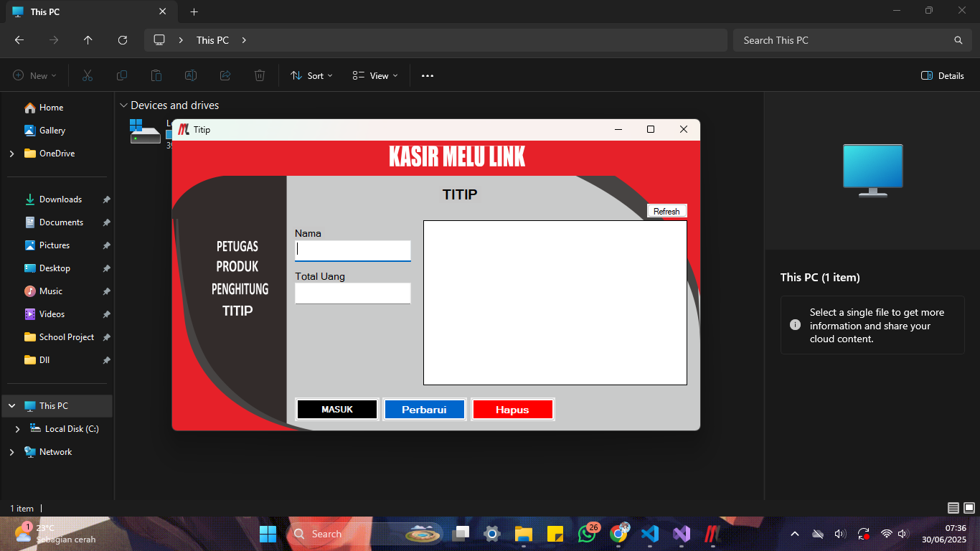Collapse the Devices and drives group
The height and width of the screenshot is (551, 980).
[x=123, y=105]
